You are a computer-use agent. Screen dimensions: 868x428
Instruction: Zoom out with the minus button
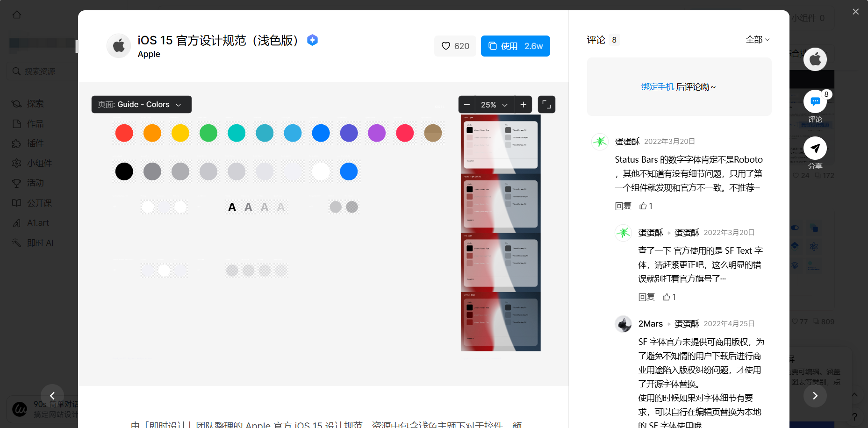(466, 105)
